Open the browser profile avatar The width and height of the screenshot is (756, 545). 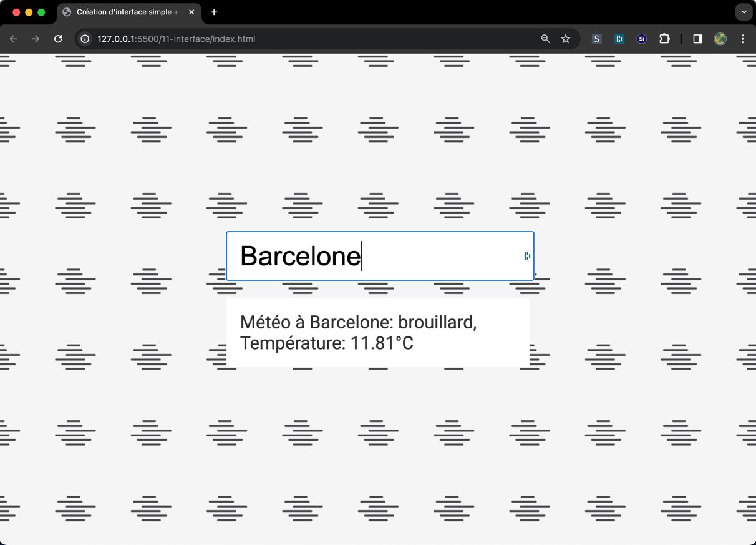(x=720, y=39)
